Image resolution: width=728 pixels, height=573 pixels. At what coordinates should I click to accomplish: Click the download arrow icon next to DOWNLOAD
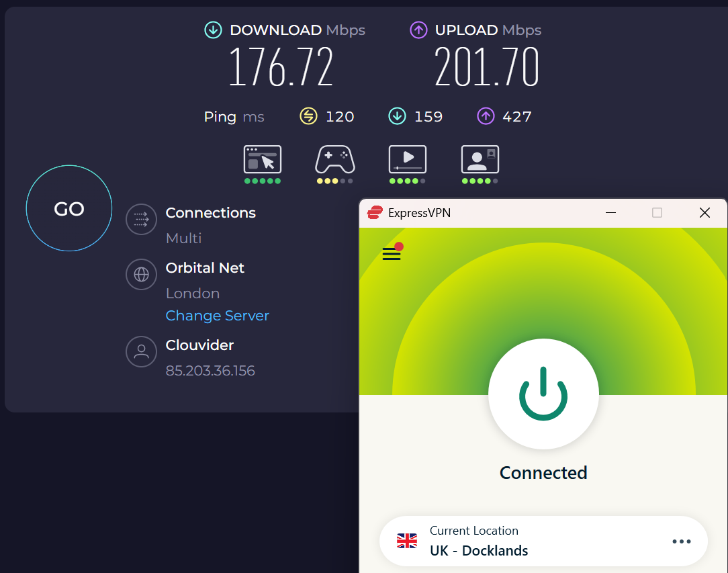point(213,30)
